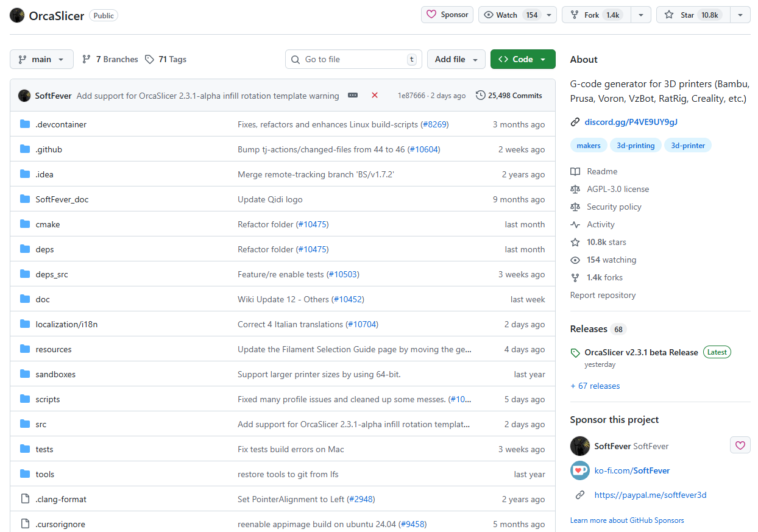Click the 3d-printing topic tag
758x532 pixels.
pyautogui.click(x=636, y=146)
